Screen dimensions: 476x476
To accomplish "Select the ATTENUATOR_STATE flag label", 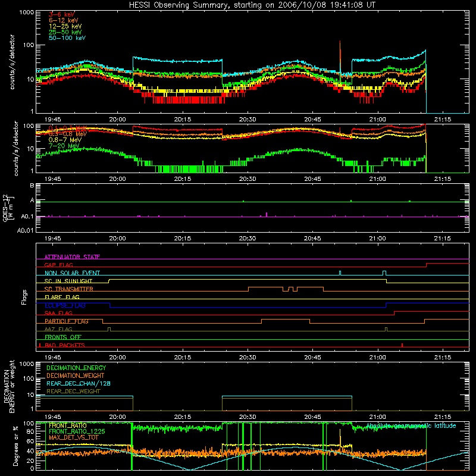I will (72, 257).
